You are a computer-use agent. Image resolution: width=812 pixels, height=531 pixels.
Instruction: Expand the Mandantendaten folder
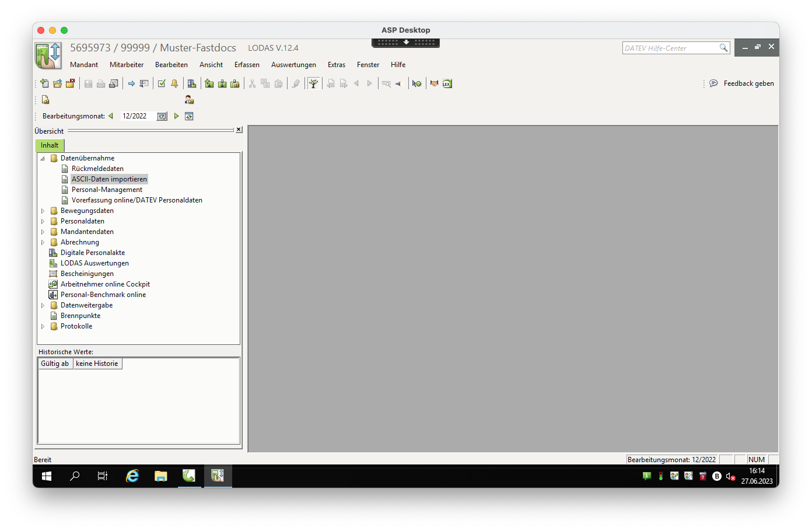pyautogui.click(x=43, y=232)
